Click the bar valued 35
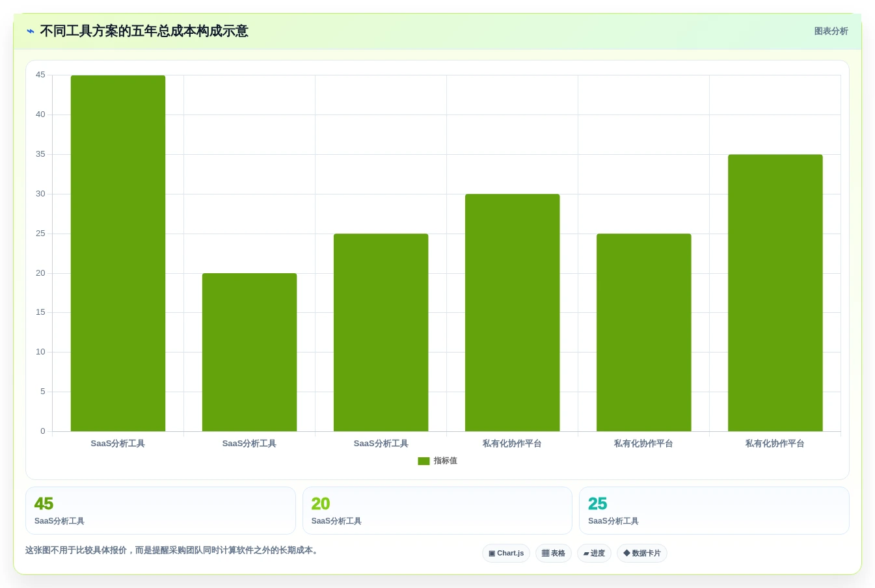The image size is (875, 588). (775, 293)
